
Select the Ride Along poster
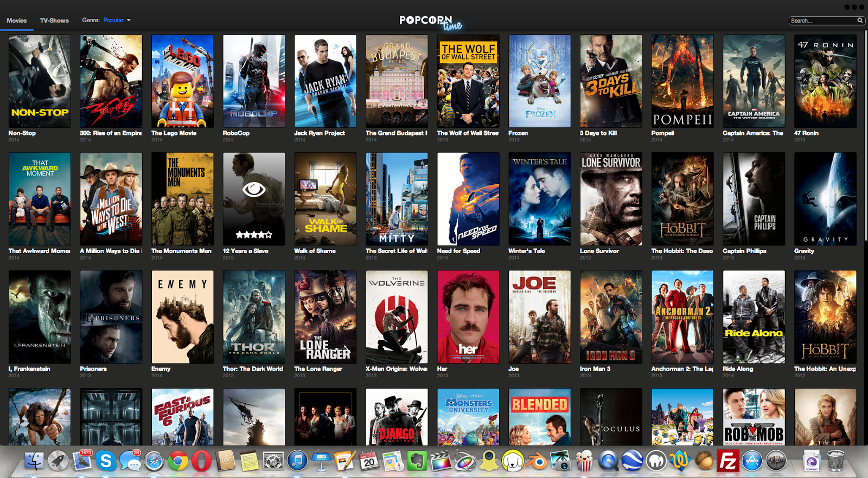(x=754, y=317)
